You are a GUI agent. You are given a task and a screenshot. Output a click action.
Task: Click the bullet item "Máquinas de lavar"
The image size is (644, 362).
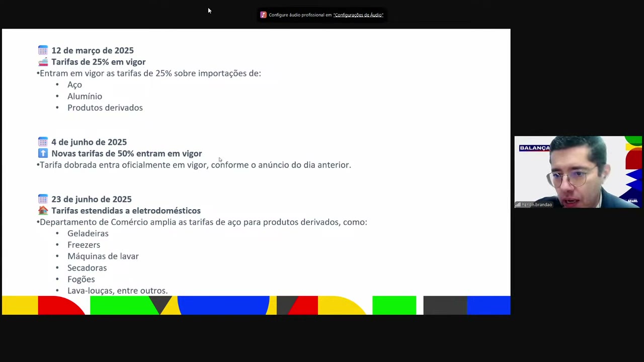click(x=103, y=256)
